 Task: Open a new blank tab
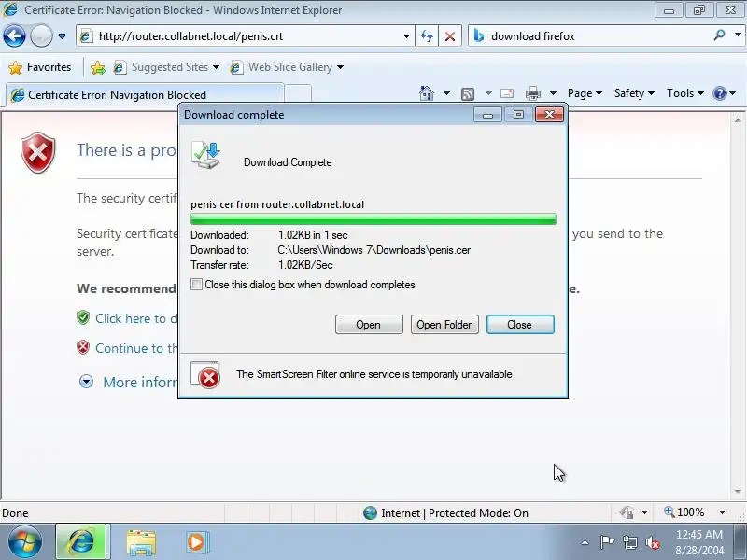coord(298,93)
